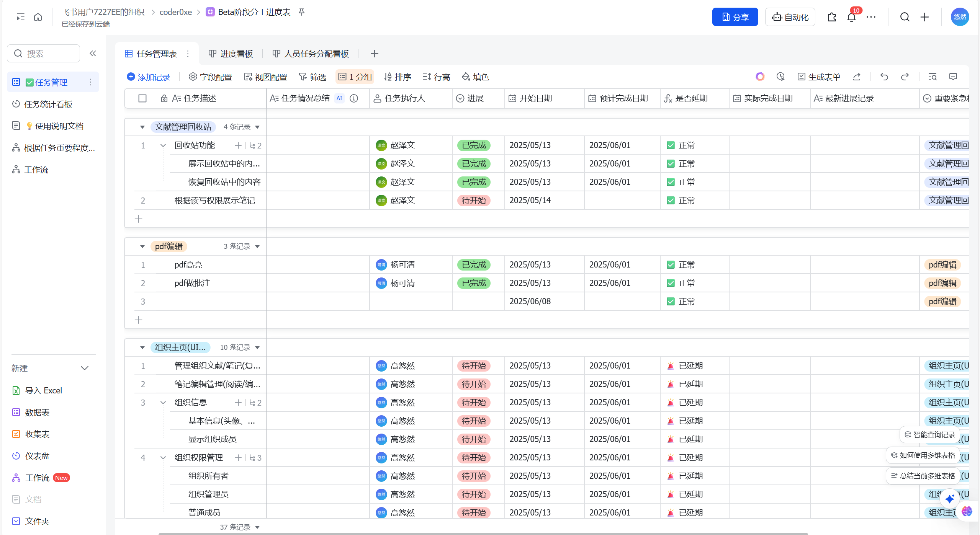Open the undo arrow in toolbar

(x=884, y=77)
